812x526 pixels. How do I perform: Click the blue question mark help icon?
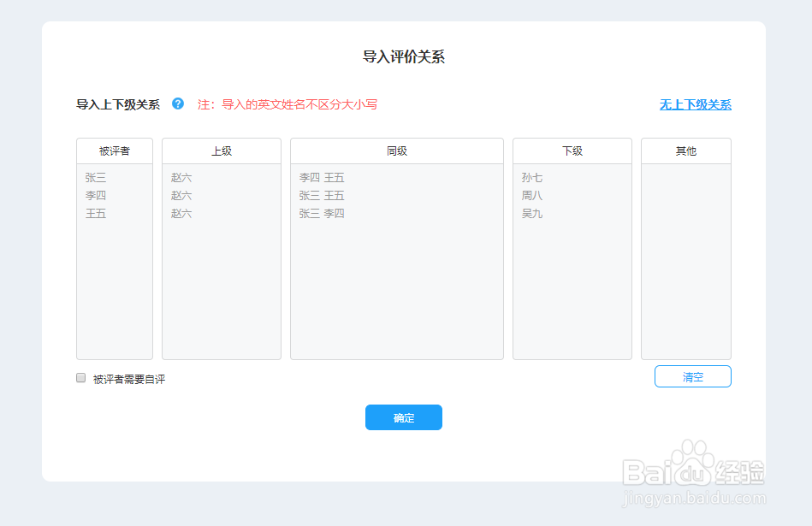[177, 103]
